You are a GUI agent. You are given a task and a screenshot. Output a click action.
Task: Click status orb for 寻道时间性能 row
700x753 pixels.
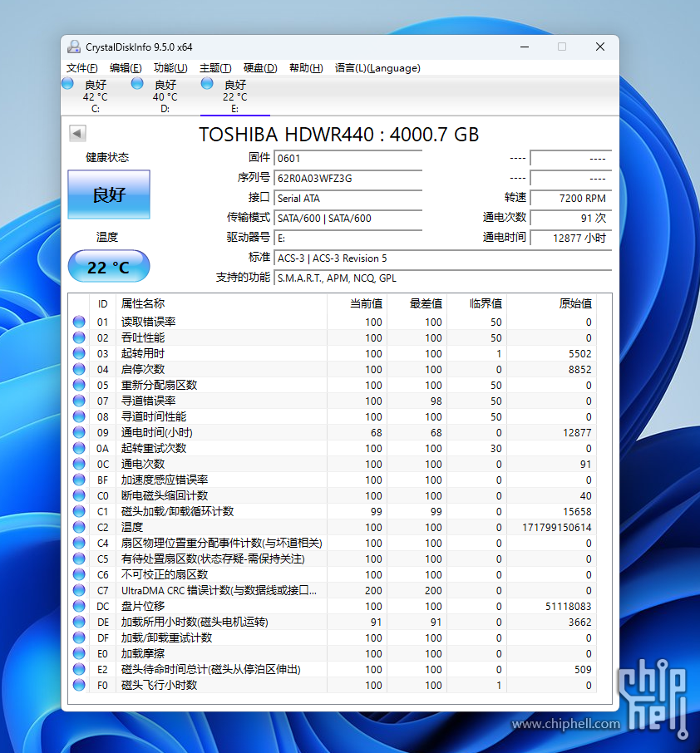(79, 416)
